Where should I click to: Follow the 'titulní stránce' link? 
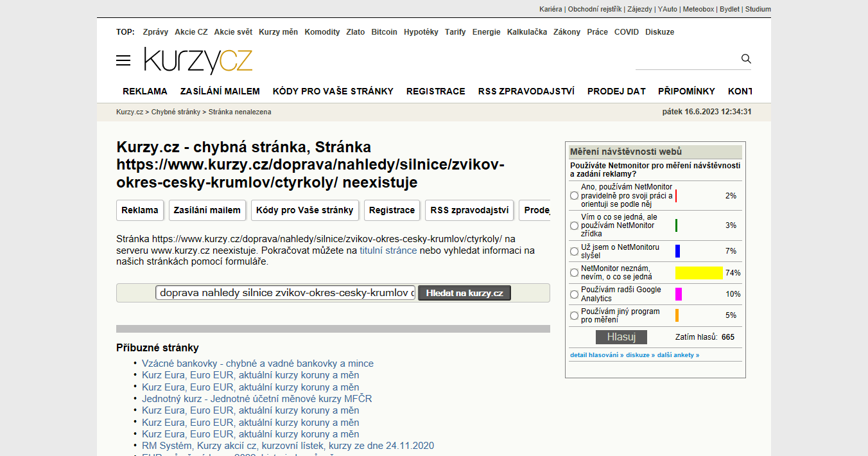(388, 250)
